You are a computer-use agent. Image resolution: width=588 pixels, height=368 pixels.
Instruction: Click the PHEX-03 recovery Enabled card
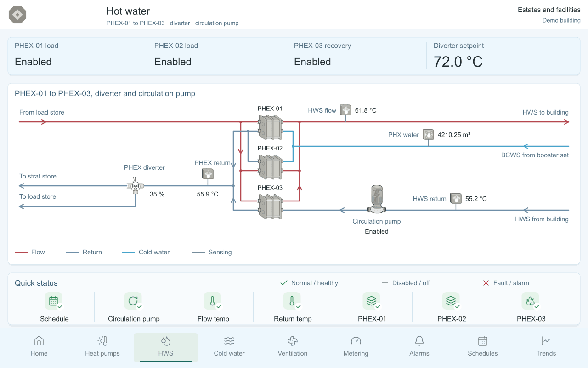coord(356,56)
